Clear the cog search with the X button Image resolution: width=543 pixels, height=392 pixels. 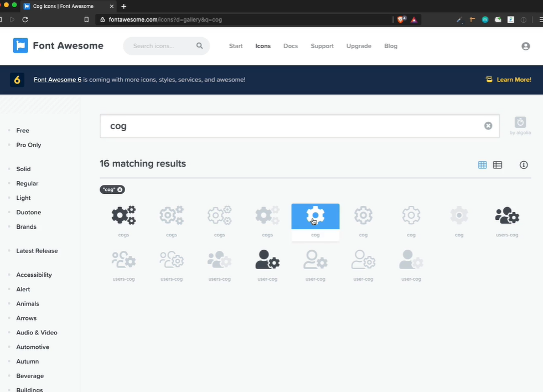(x=488, y=126)
